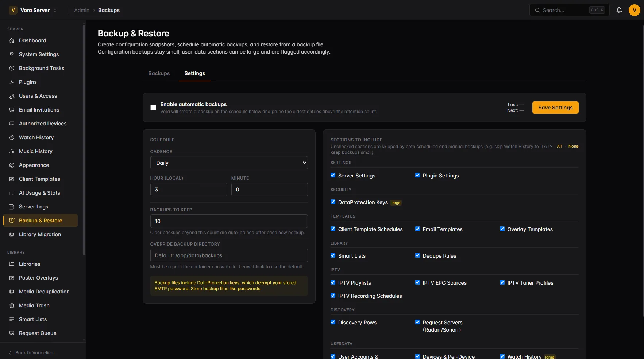Viewport: 644px width, 359px height.
Task: Click None to deselect sections
Action: [573, 146]
